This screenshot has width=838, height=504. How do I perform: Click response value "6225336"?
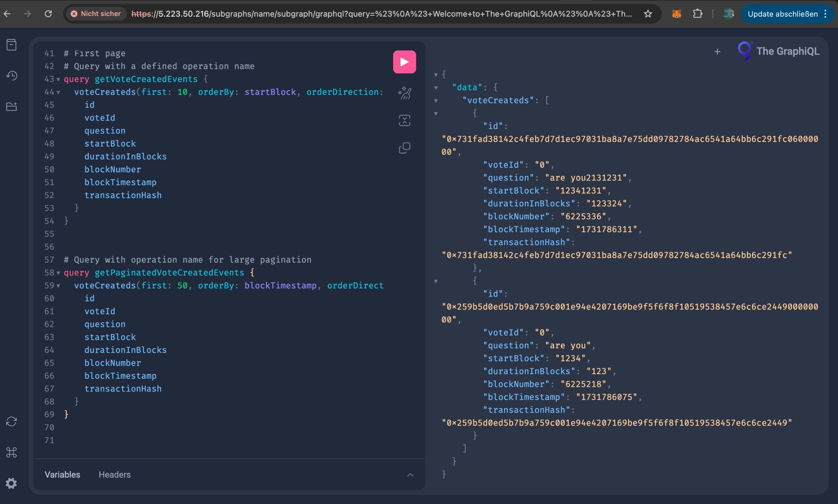[583, 217]
